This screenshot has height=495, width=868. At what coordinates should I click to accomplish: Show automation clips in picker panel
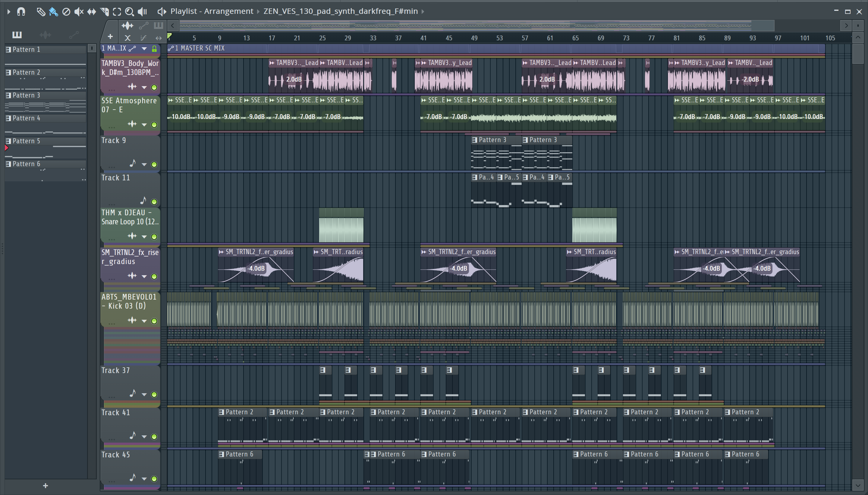tap(74, 34)
